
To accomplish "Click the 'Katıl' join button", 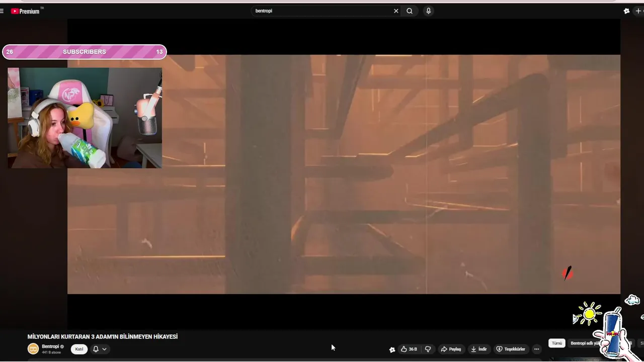I will point(79,349).
